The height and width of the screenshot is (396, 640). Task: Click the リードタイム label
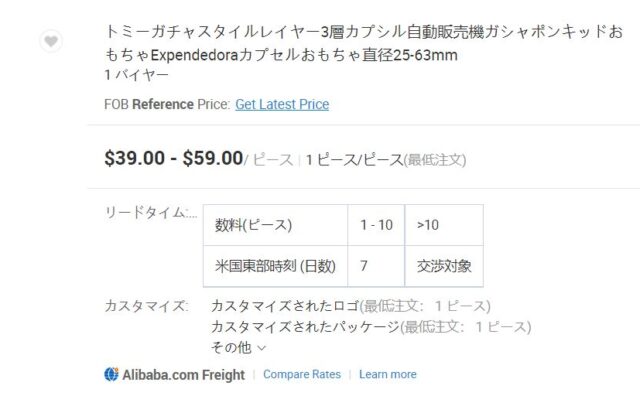tap(151, 212)
